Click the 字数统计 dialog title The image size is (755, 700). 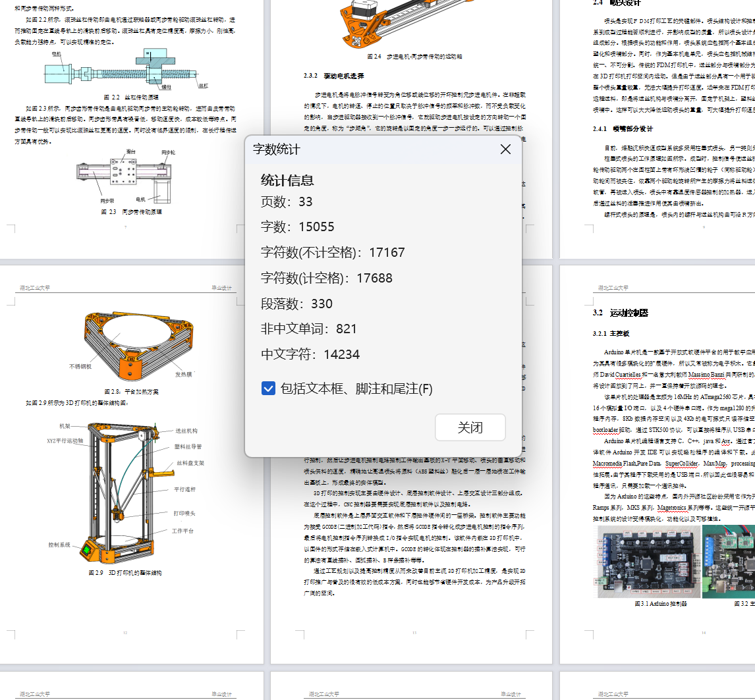point(277,149)
